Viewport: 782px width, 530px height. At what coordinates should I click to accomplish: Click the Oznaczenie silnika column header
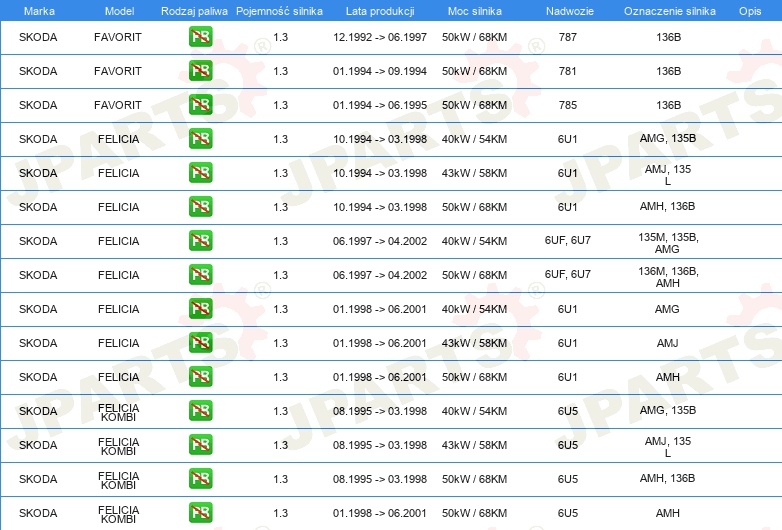click(669, 11)
